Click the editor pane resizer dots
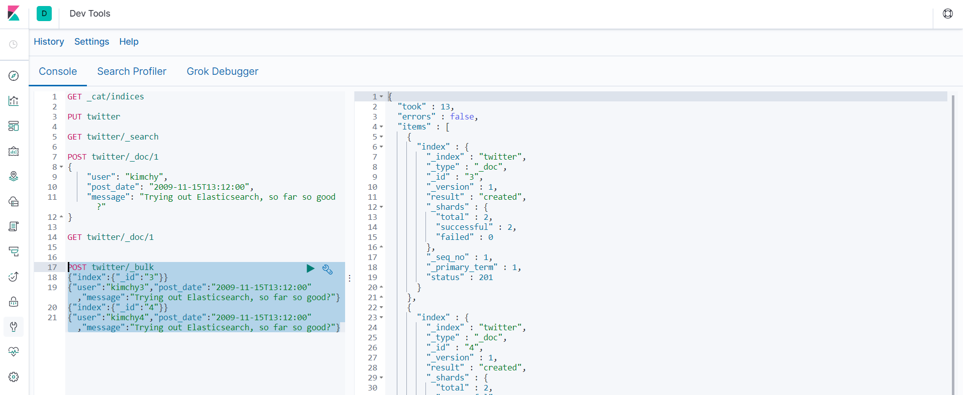 click(350, 278)
